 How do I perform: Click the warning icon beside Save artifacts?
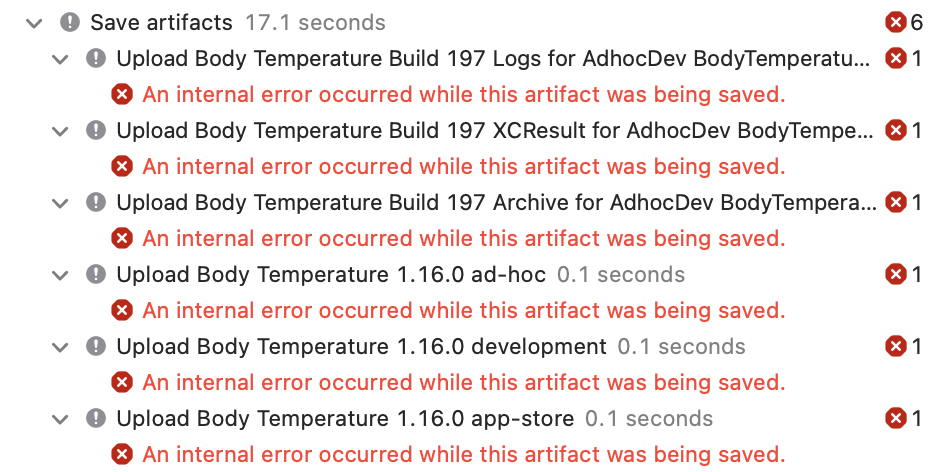(70, 23)
